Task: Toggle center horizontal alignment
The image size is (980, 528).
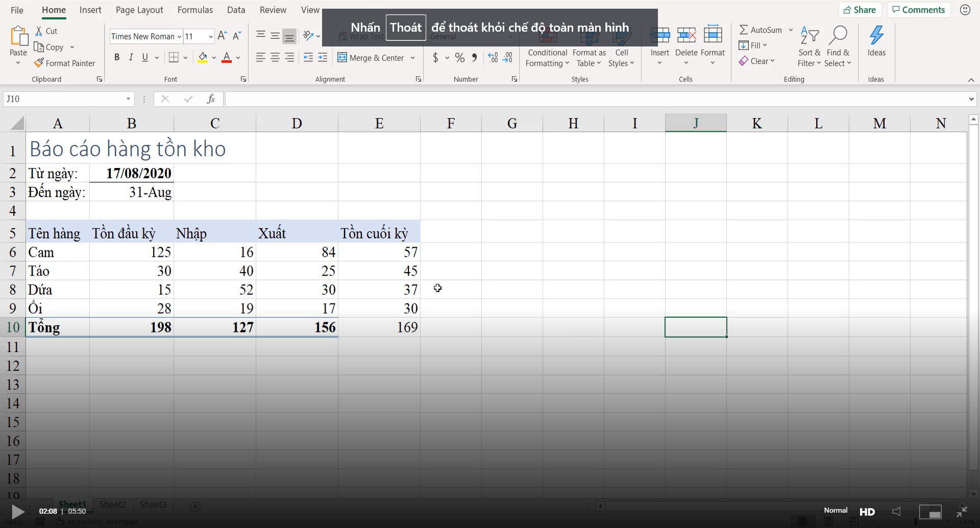Action: (x=275, y=58)
